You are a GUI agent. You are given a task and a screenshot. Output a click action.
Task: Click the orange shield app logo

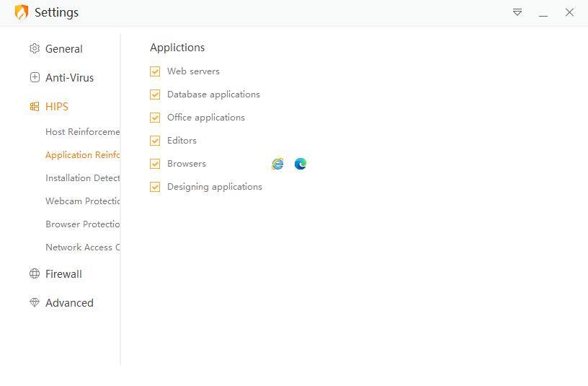tap(22, 12)
